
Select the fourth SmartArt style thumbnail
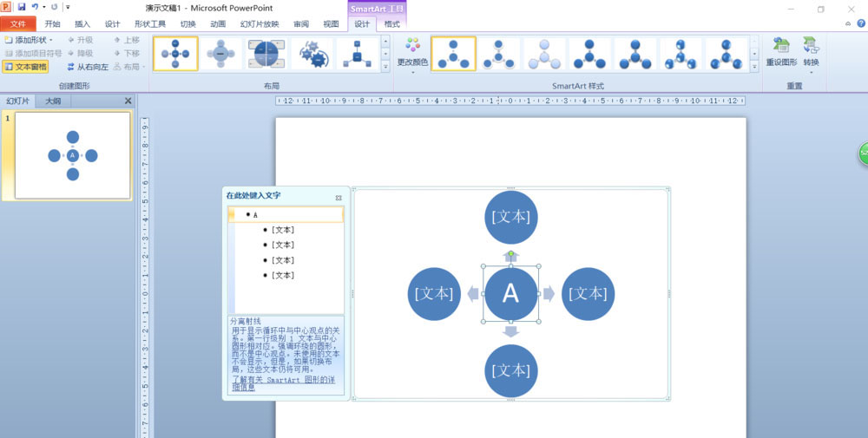(x=589, y=54)
